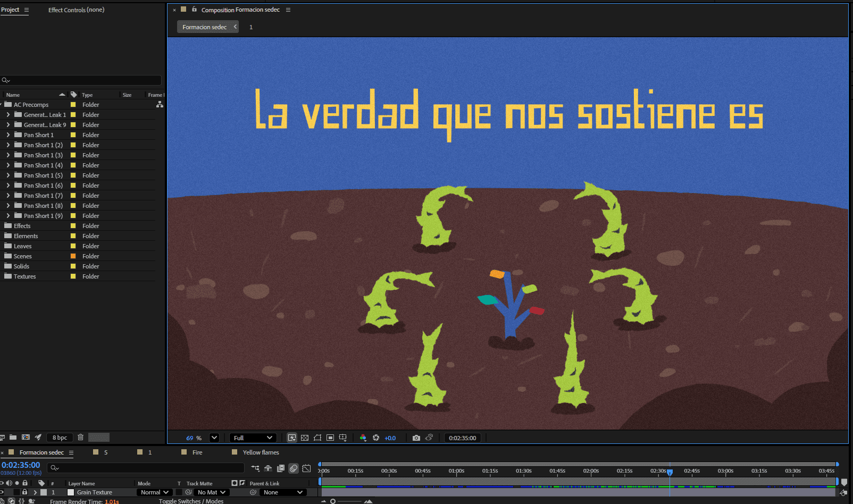Click Show Snapshot icon

429,438
